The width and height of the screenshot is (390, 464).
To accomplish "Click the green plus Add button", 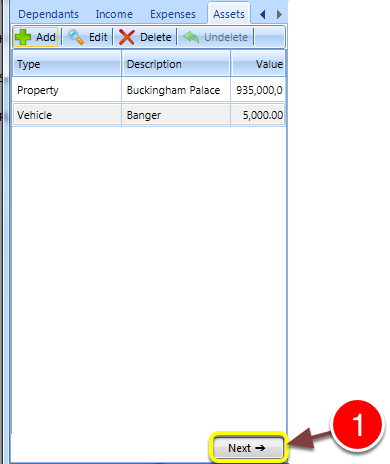I will click(x=36, y=37).
